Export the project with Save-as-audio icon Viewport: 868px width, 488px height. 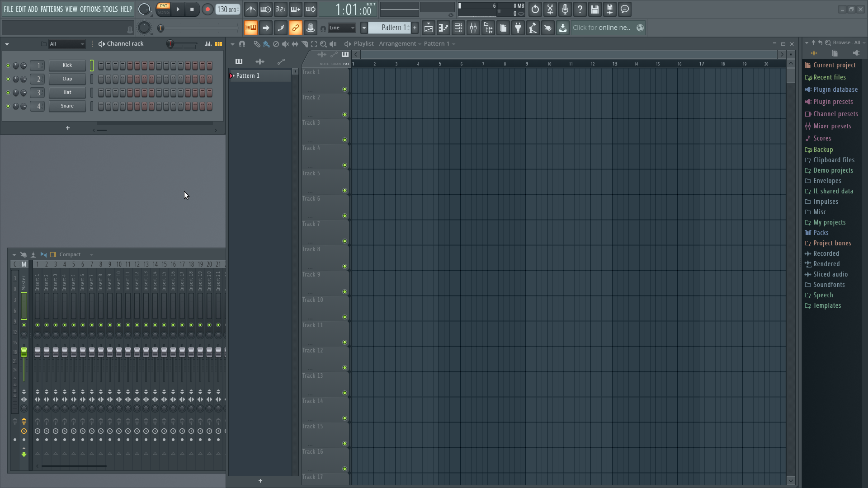(610, 9)
